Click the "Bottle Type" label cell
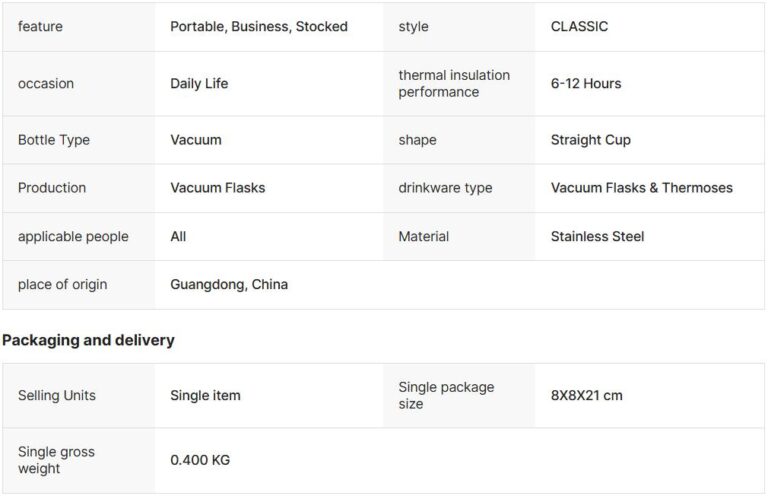 click(54, 140)
